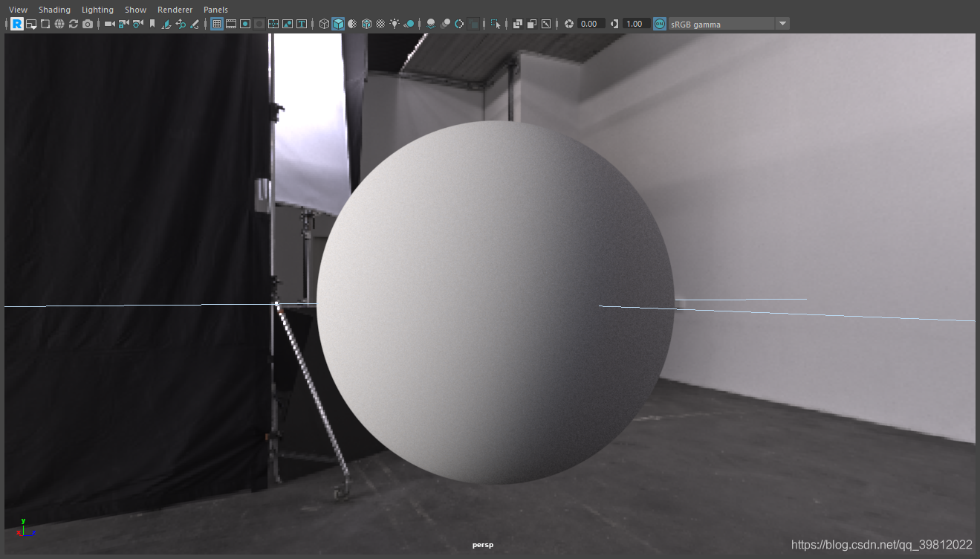Click the XYZ axis gizmo in viewport

(x=25, y=528)
